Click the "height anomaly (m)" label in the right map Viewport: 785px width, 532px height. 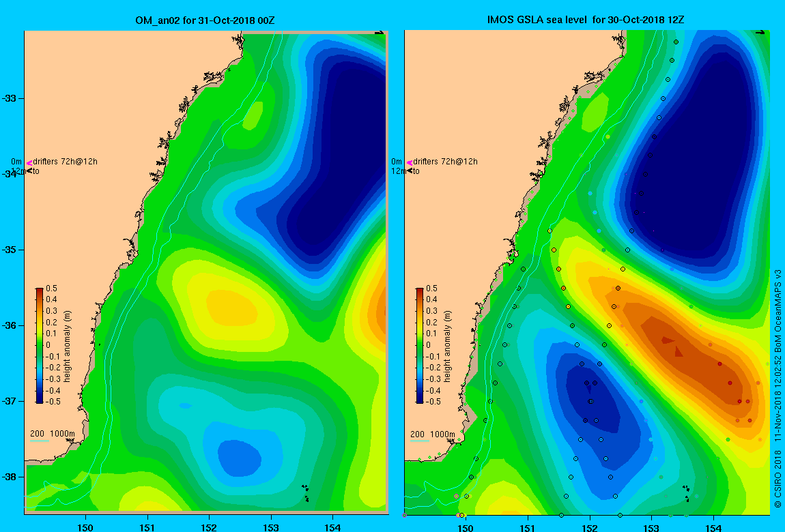448,346
